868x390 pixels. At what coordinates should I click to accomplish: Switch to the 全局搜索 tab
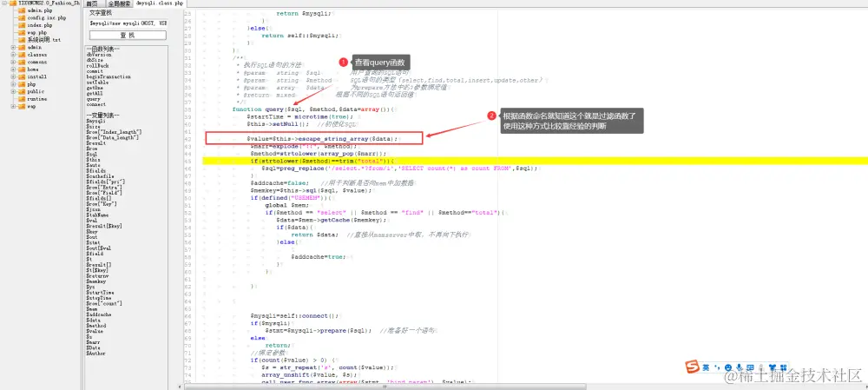click(x=118, y=3)
